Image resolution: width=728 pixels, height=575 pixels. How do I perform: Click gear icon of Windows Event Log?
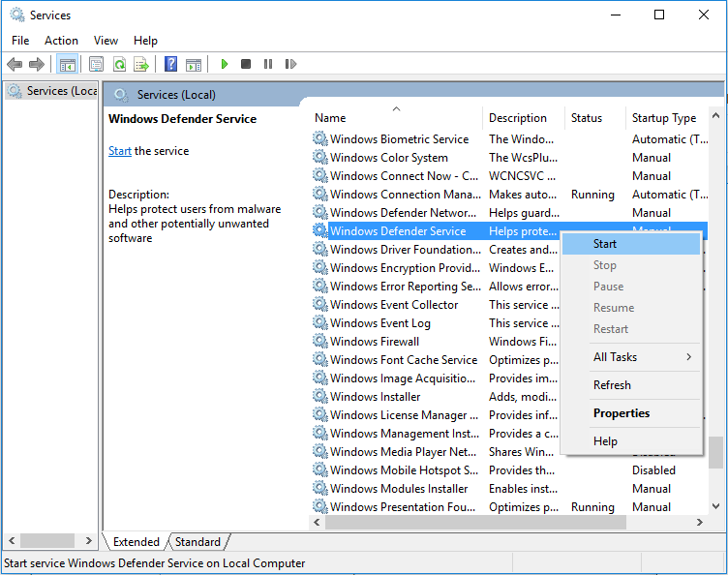(319, 322)
